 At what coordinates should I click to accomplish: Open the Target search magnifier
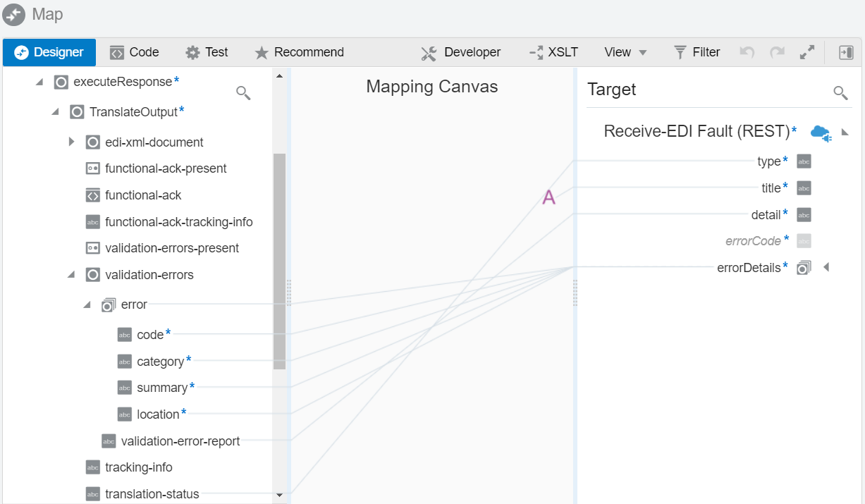point(840,92)
